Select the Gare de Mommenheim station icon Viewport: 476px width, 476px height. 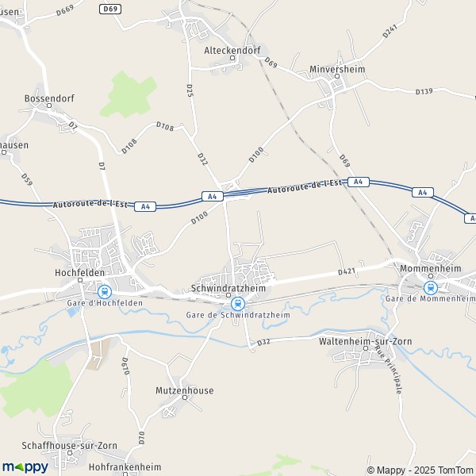tap(431, 287)
